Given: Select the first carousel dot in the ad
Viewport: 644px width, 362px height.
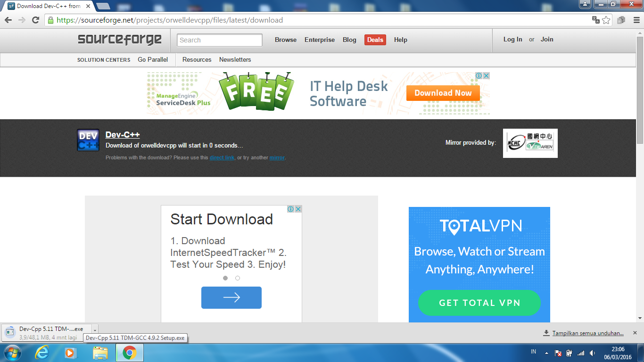Looking at the screenshot, I should [225, 278].
